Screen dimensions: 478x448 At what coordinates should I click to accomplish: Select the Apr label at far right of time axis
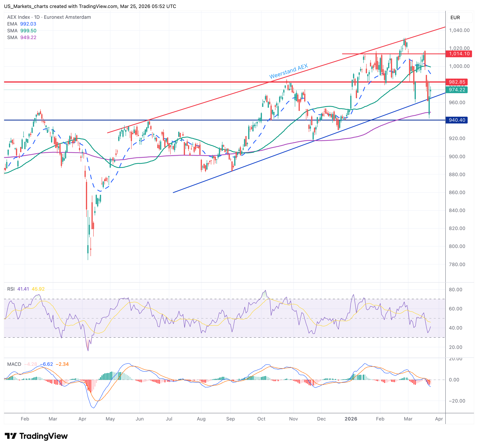tap(439, 419)
